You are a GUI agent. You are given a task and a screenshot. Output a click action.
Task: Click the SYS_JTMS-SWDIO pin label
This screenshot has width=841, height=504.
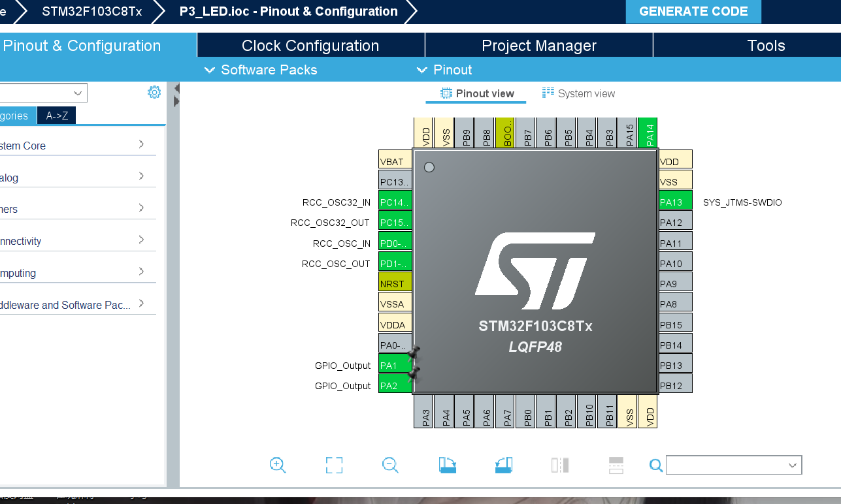click(x=742, y=202)
